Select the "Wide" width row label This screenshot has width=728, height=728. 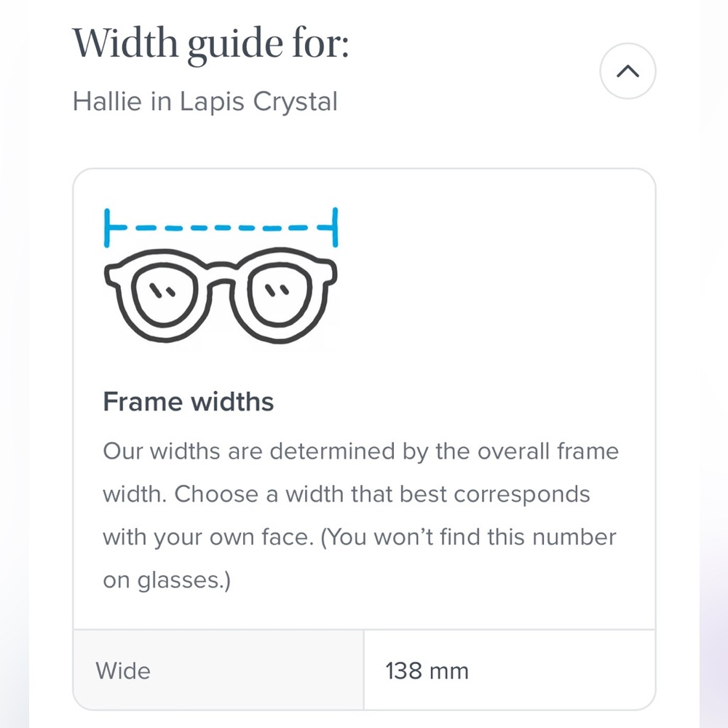point(123,670)
